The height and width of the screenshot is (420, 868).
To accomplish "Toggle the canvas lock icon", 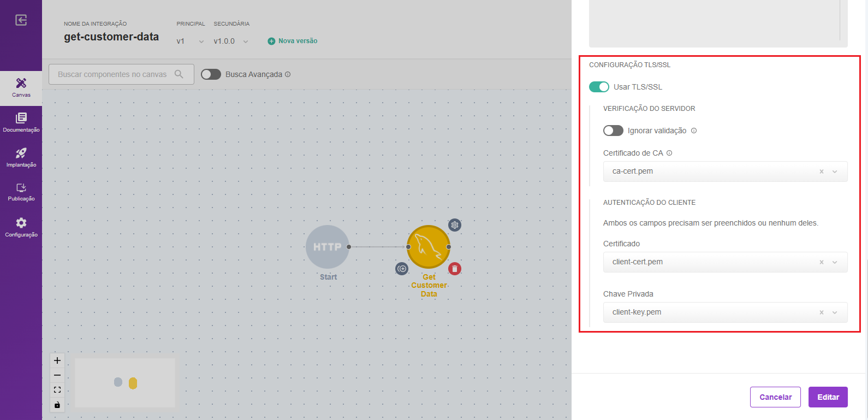I will pos(57,405).
